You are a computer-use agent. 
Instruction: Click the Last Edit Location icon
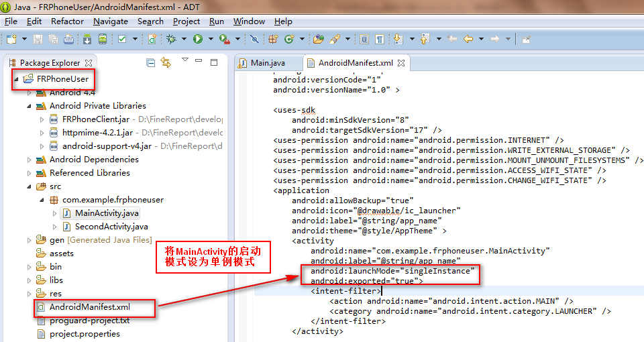click(452, 39)
